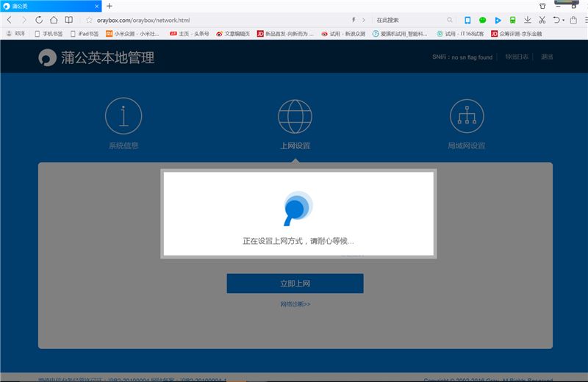The width and height of the screenshot is (588, 382).
Task: Click the browser back arrow
Action: 9,20
